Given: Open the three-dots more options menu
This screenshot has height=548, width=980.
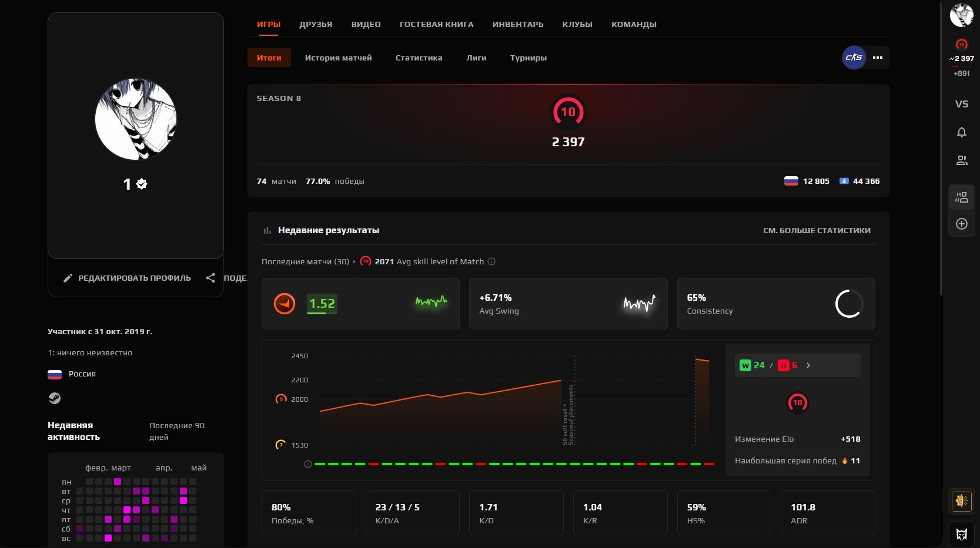Looking at the screenshot, I should (x=878, y=58).
